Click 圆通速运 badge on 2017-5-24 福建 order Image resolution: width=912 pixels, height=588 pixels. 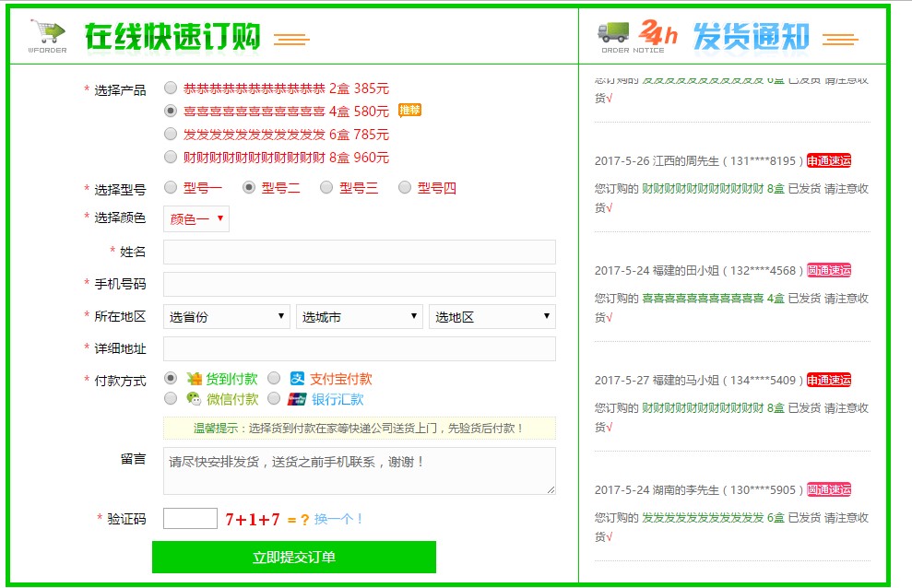829,271
